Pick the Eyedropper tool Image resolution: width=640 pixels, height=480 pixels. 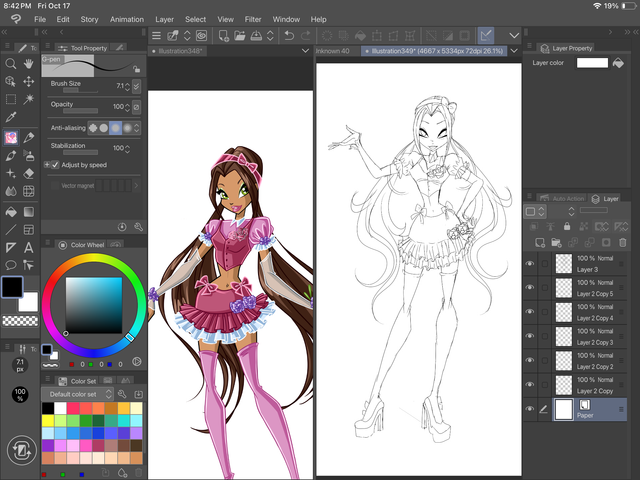pyautogui.click(x=10, y=118)
